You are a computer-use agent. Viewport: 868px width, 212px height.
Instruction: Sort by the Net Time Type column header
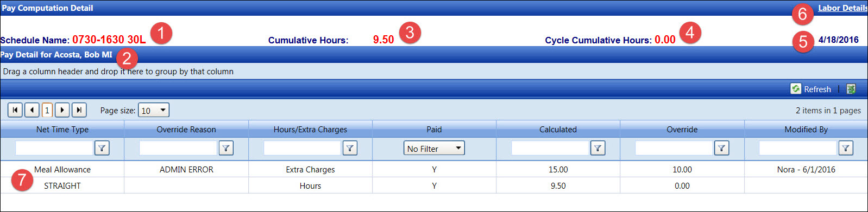coord(62,130)
